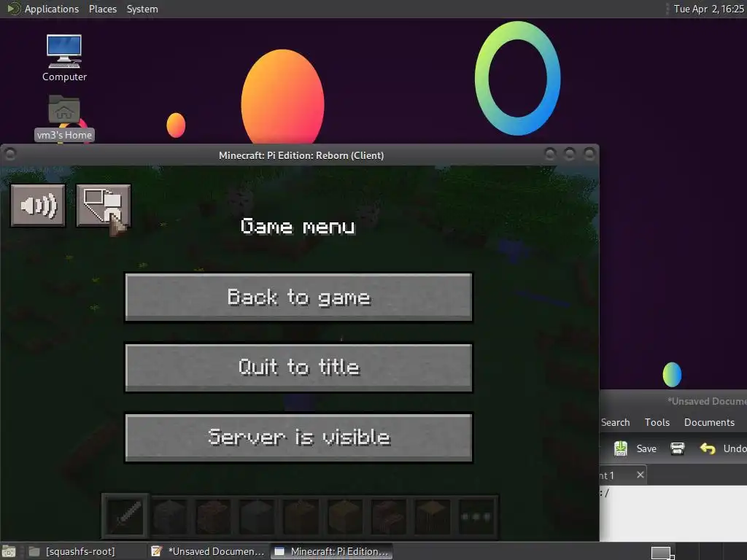Open the Tools menu in text editor
Viewport: 747px width, 560px height.
pos(657,422)
